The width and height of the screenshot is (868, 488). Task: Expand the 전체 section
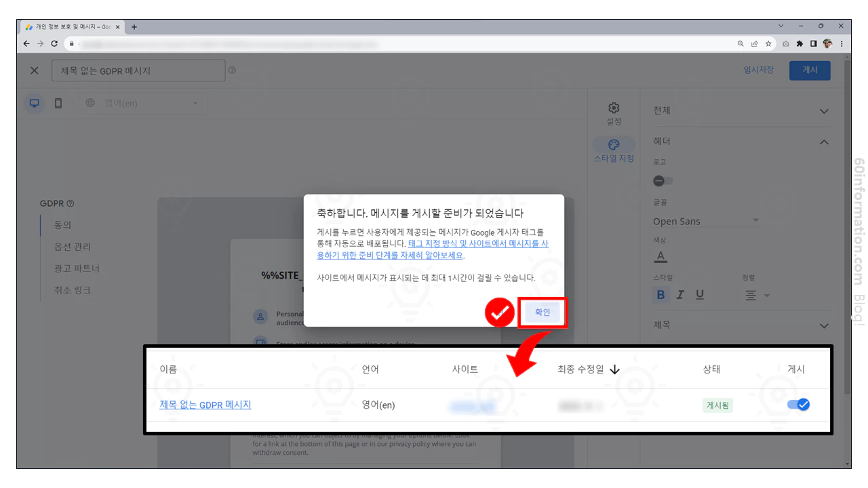823,110
